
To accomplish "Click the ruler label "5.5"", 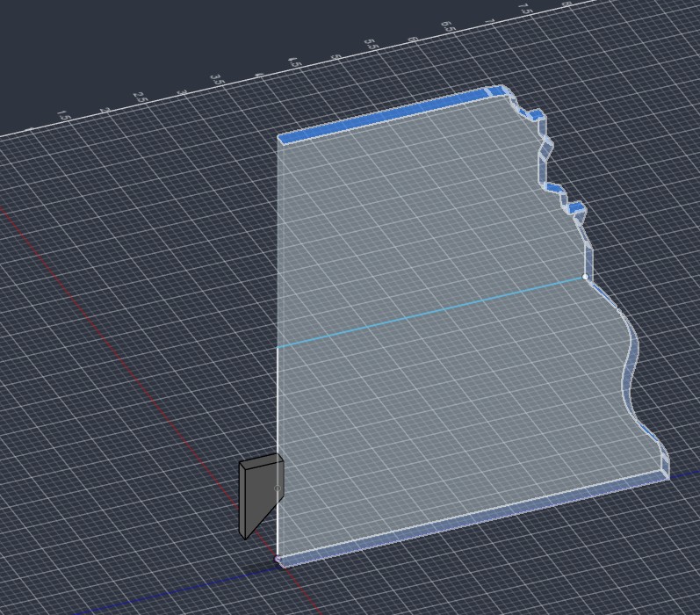I will (x=371, y=44).
